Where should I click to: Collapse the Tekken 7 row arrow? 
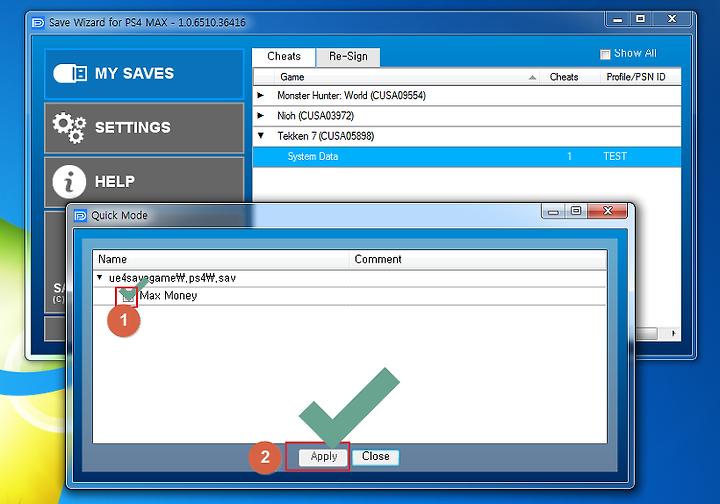coord(261,136)
